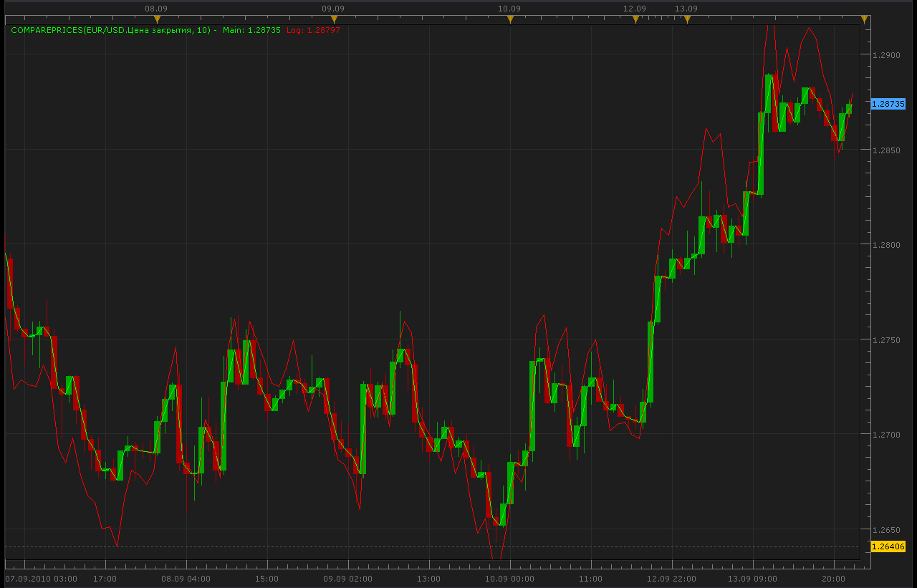Click the 1.2700 price axis label

885,435
